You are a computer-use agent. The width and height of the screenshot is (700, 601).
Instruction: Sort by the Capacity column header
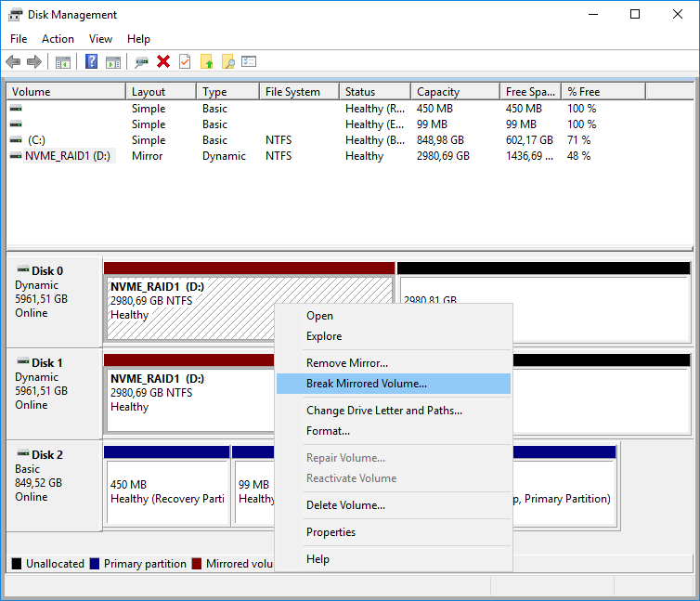(x=455, y=92)
